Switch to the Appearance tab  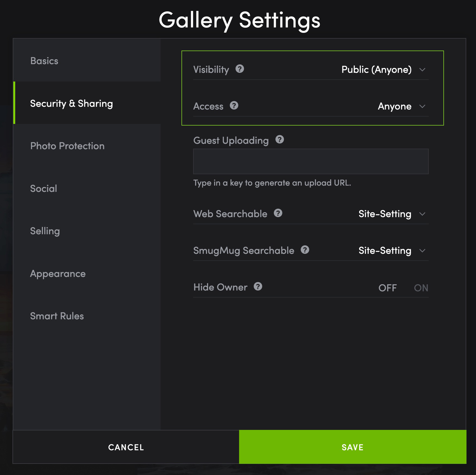pyautogui.click(x=87, y=273)
